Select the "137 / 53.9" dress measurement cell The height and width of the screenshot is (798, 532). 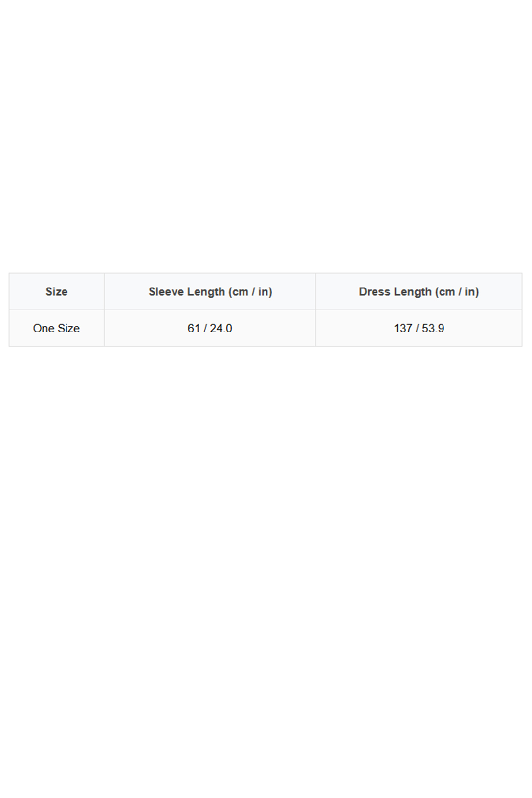click(x=419, y=328)
